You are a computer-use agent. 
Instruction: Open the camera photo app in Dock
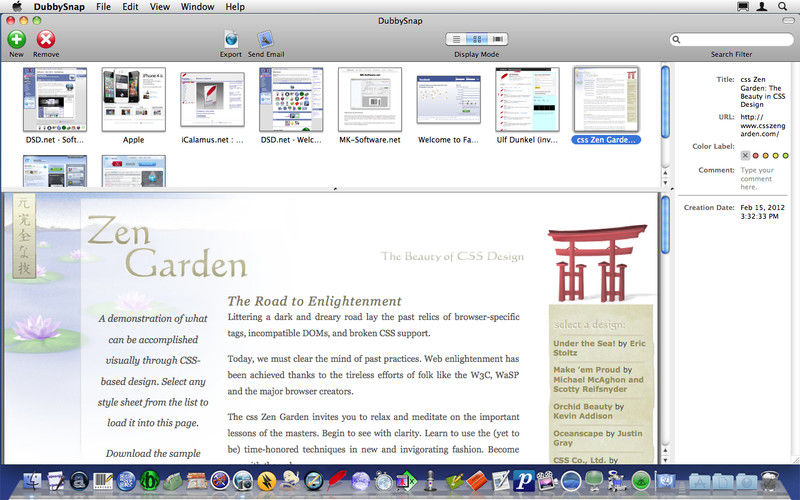point(243,481)
